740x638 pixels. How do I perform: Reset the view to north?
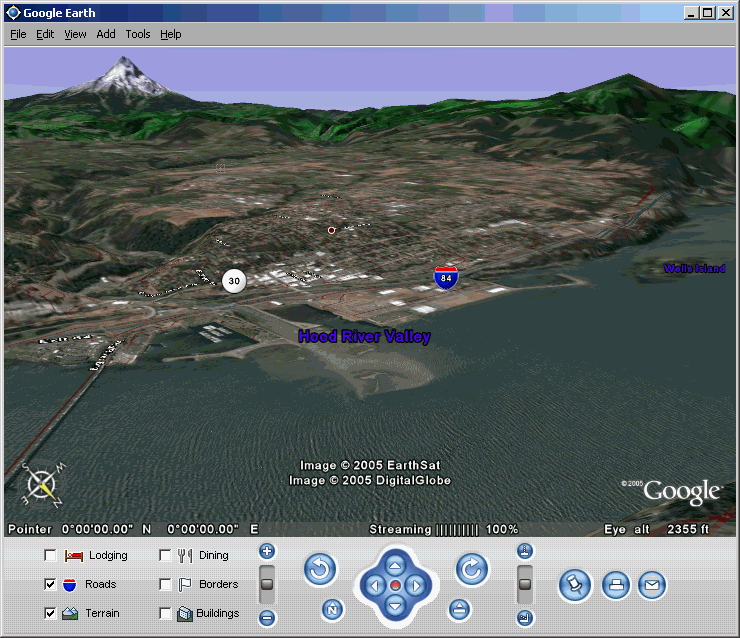click(x=332, y=610)
